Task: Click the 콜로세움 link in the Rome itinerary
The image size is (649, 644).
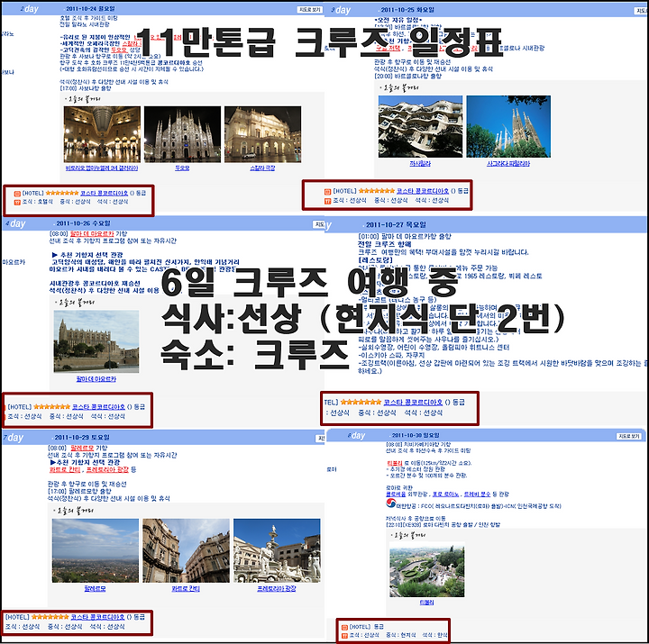Action: [x=396, y=494]
